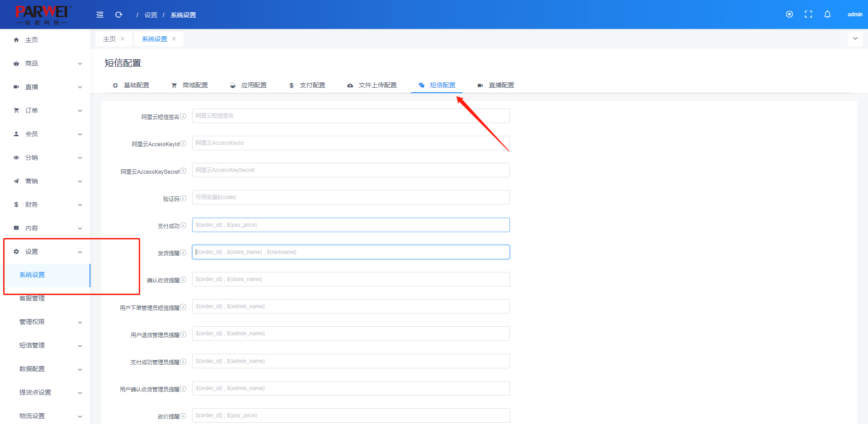
Task: Open 系统设置 in the sidebar
Action: [x=45, y=275]
